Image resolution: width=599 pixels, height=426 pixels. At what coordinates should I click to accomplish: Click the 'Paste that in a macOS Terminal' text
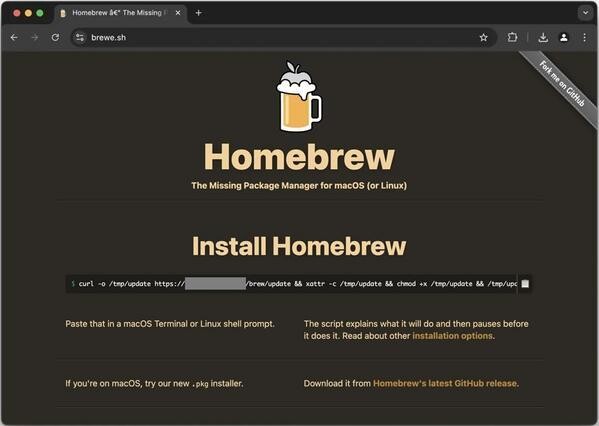coord(170,324)
